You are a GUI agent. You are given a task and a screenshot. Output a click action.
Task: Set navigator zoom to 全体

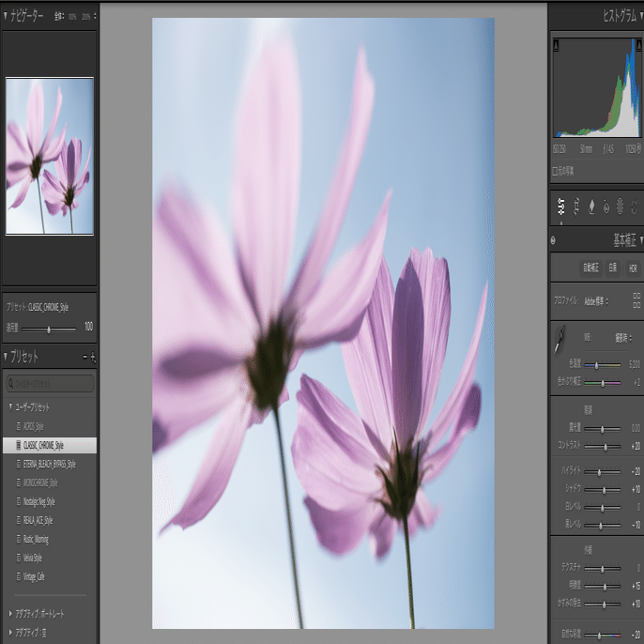click(59, 17)
